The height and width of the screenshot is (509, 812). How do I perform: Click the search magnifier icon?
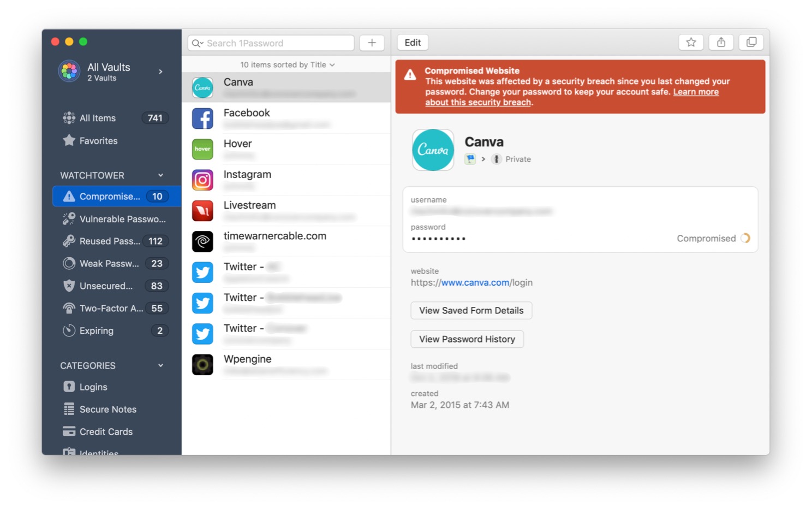tap(196, 43)
